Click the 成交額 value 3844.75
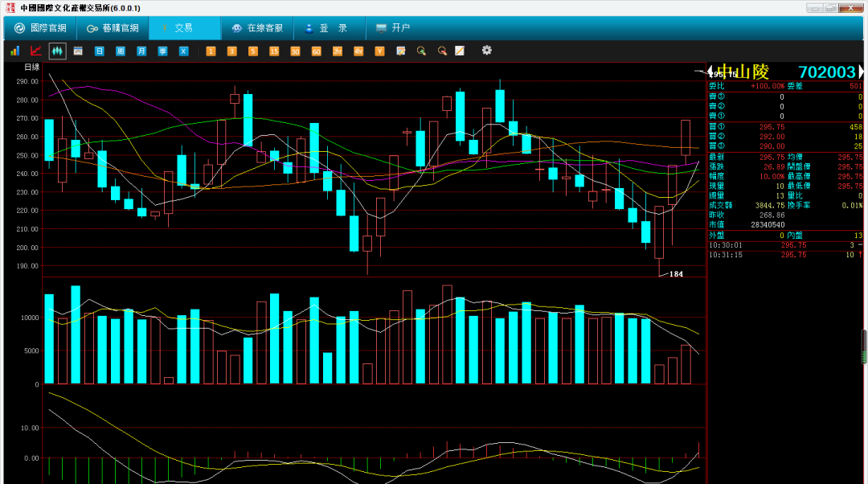The image size is (868, 484). (770, 206)
